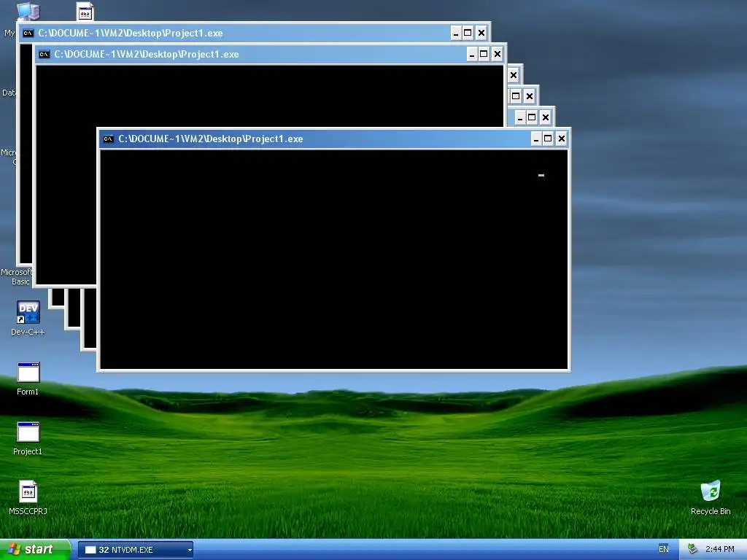Click the front console window title bar text
The height and width of the screenshot is (560, 747).
tap(211, 139)
